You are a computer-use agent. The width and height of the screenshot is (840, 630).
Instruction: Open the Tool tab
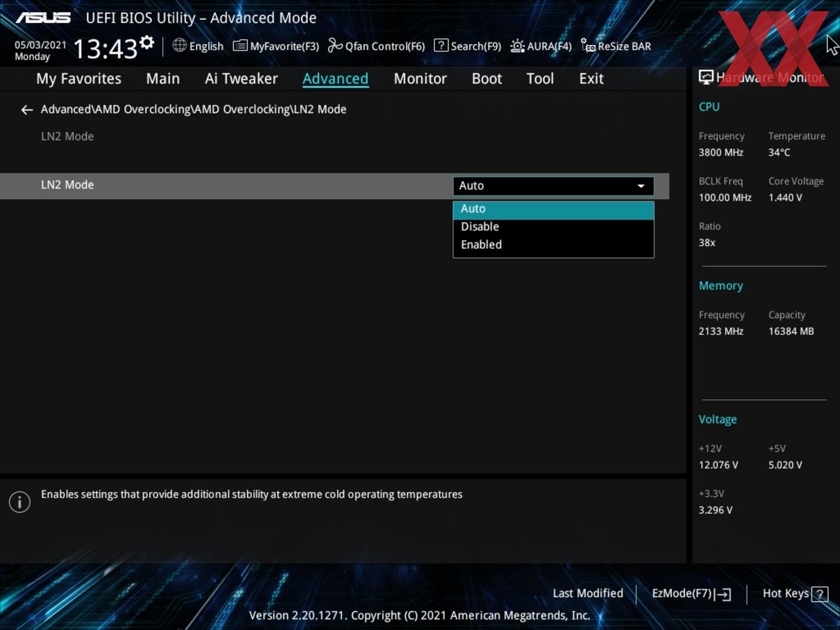540,78
